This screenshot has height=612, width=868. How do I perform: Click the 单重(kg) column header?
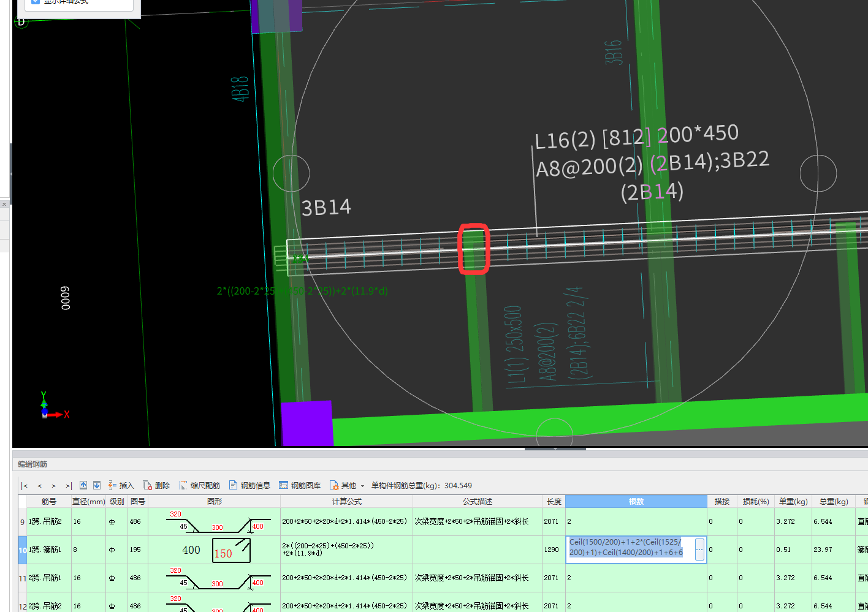[793, 501]
